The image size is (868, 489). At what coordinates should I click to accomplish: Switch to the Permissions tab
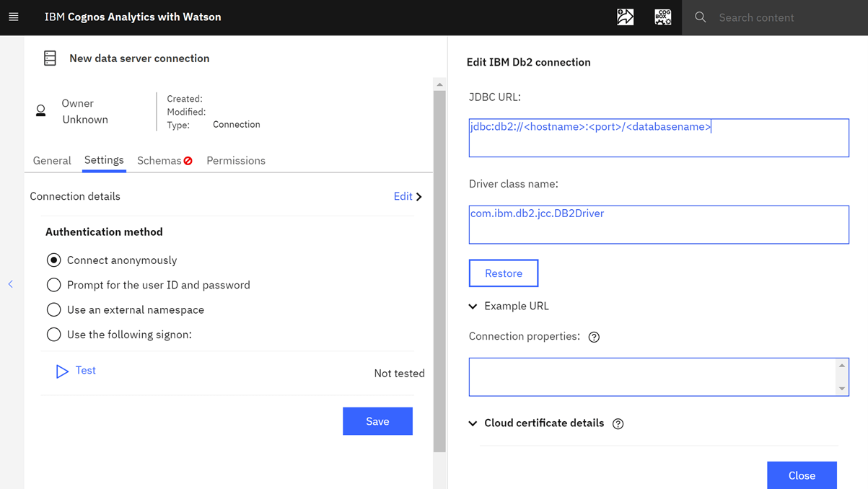pos(236,161)
